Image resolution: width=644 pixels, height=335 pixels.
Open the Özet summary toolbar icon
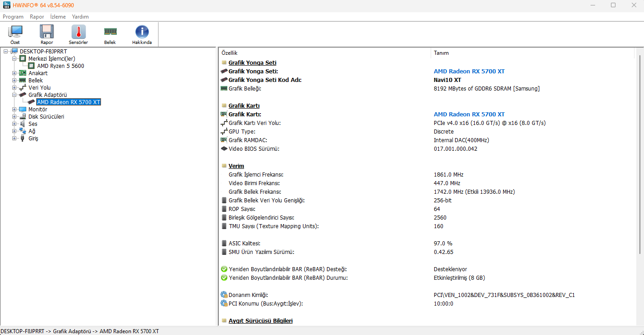[x=15, y=35]
